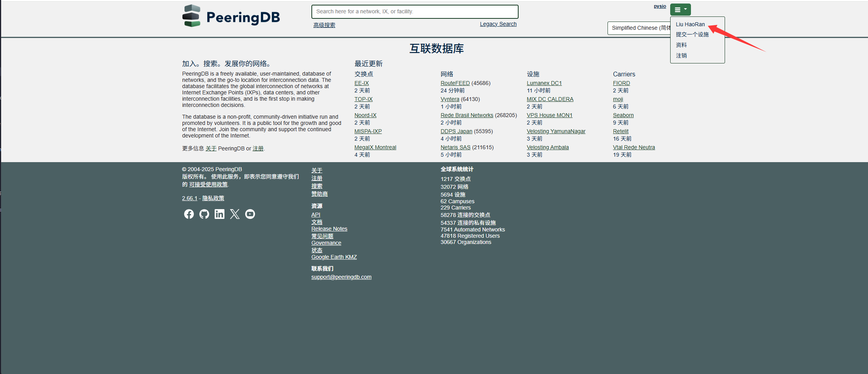Open the LinkedIn social icon

point(219,214)
